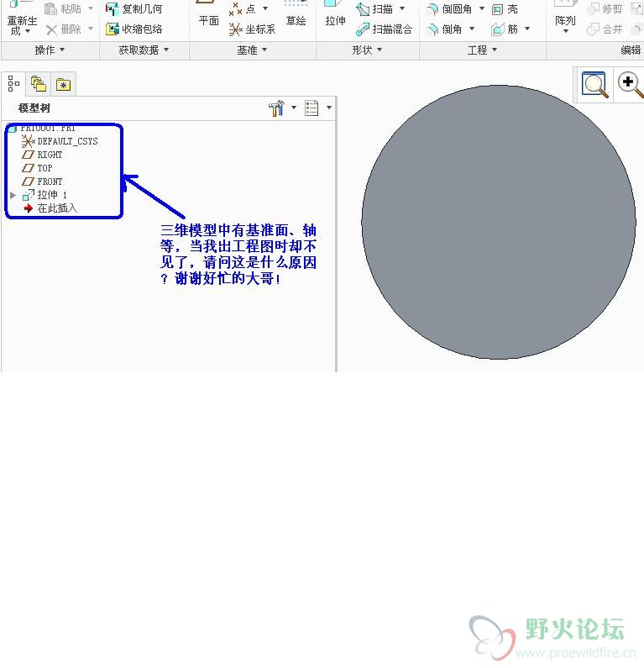The height and width of the screenshot is (668, 644).
Task: Open dropdown arrow under 重新生成
Action: pos(28,31)
